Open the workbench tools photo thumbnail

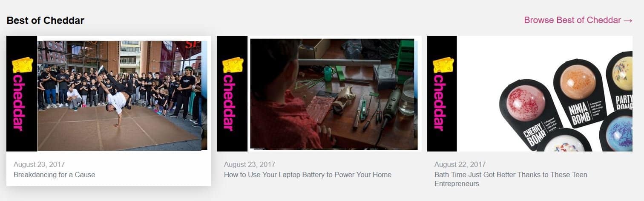[334, 94]
